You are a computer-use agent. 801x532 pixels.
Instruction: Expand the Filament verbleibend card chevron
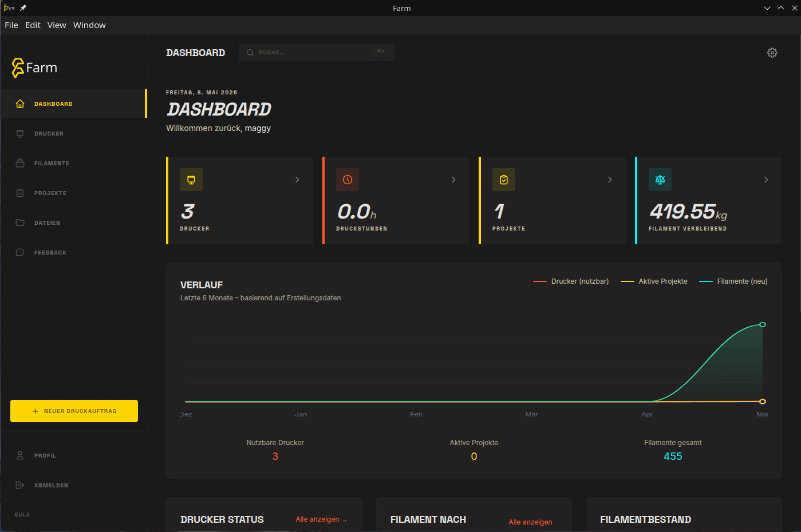(x=766, y=180)
